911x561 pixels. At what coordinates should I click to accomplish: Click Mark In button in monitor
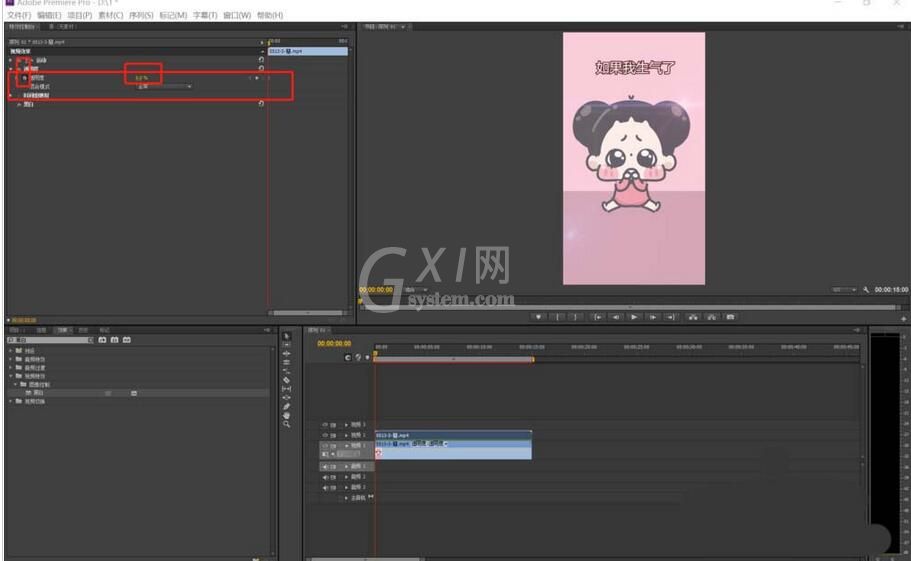pos(557,317)
